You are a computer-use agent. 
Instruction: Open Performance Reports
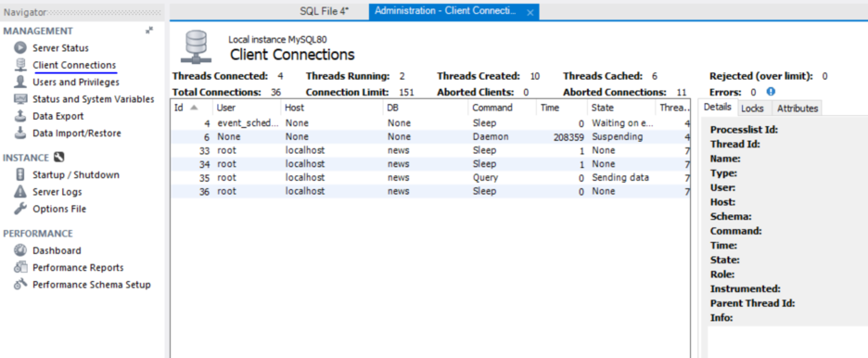coord(78,268)
